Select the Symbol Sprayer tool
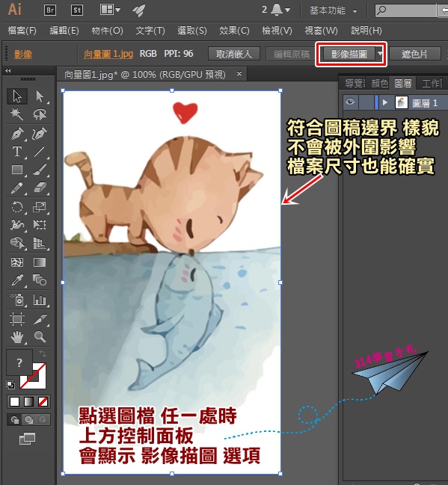448x485 pixels. [x=17, y=300]
